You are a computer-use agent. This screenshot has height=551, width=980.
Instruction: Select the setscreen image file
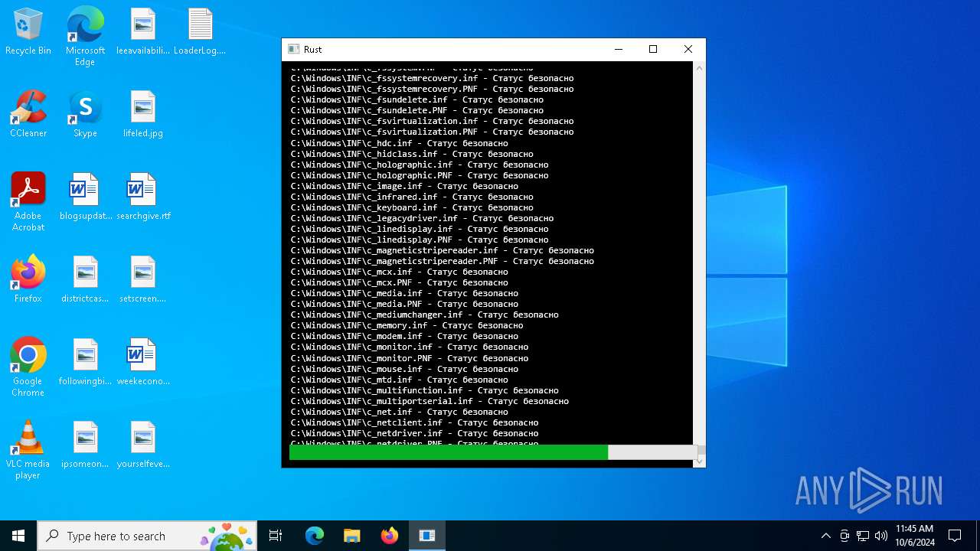[142, 280]
